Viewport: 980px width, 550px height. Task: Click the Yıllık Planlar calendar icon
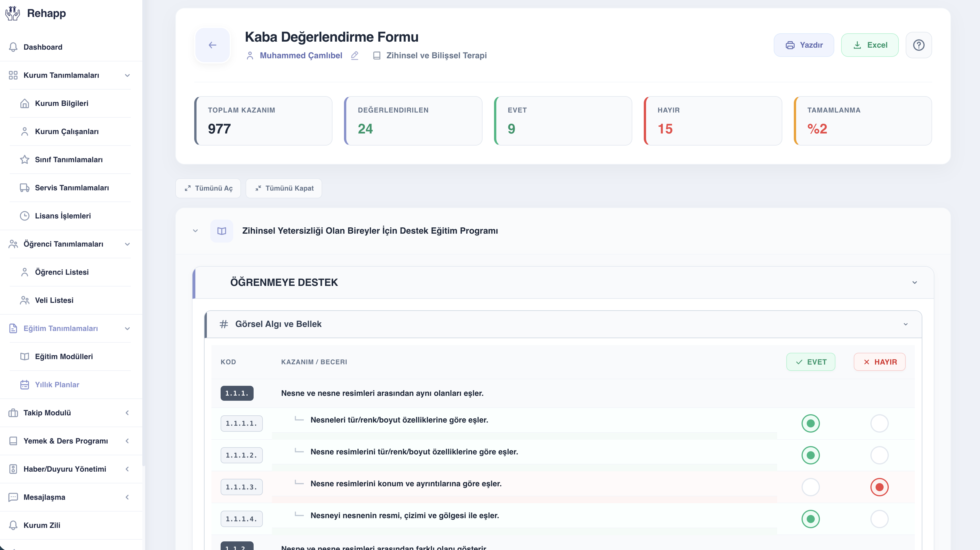[x=25, y=385]
